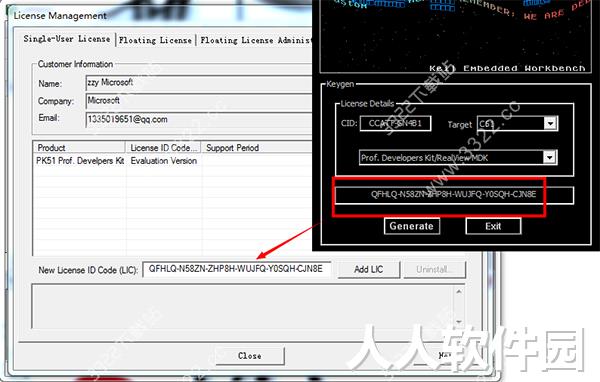
Task: Open the Floating License tab
Action: [155, 40]
